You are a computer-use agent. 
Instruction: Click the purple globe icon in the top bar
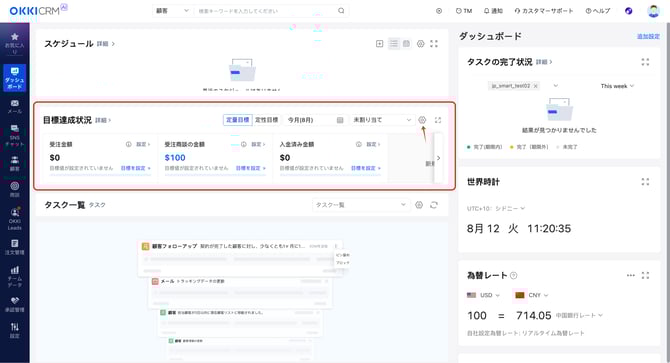coord(629,11)
